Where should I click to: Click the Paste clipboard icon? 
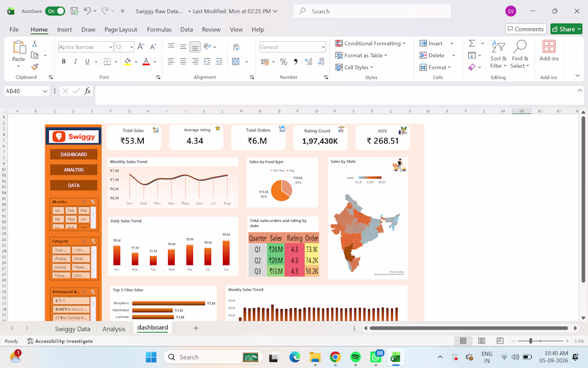[x=18, y=47]
